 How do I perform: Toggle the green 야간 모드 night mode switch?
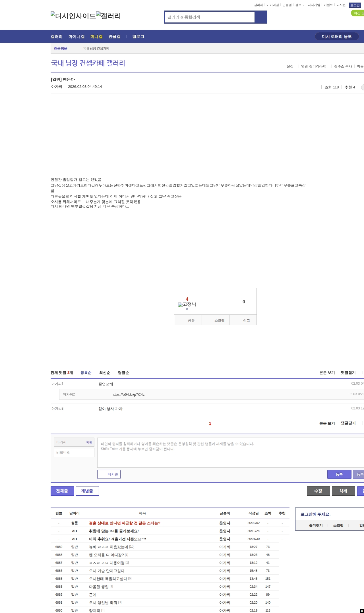click(358, 13)
